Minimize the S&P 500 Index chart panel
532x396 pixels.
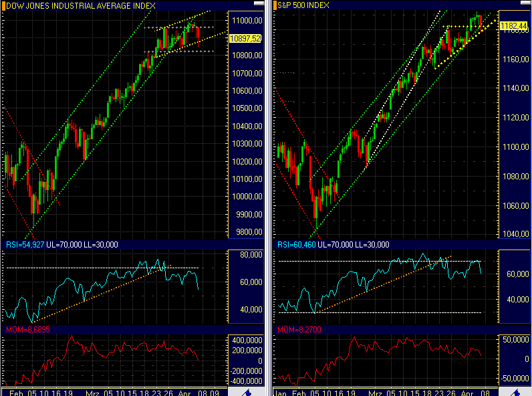(526, 3)
